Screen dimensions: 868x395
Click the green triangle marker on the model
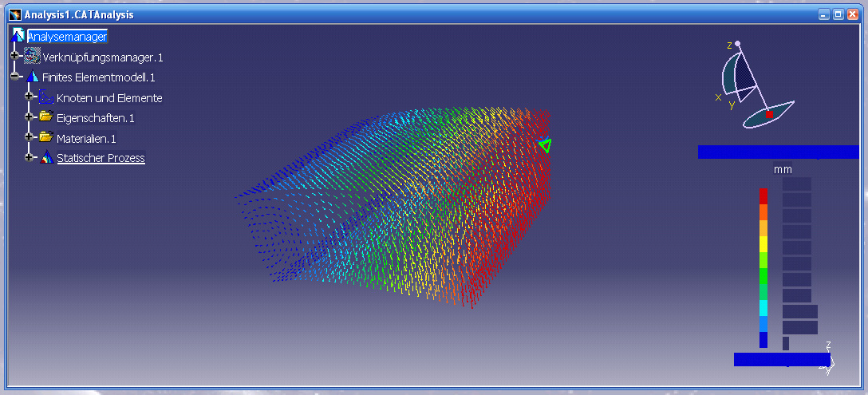pyautogui.click(x=545, y=145)
